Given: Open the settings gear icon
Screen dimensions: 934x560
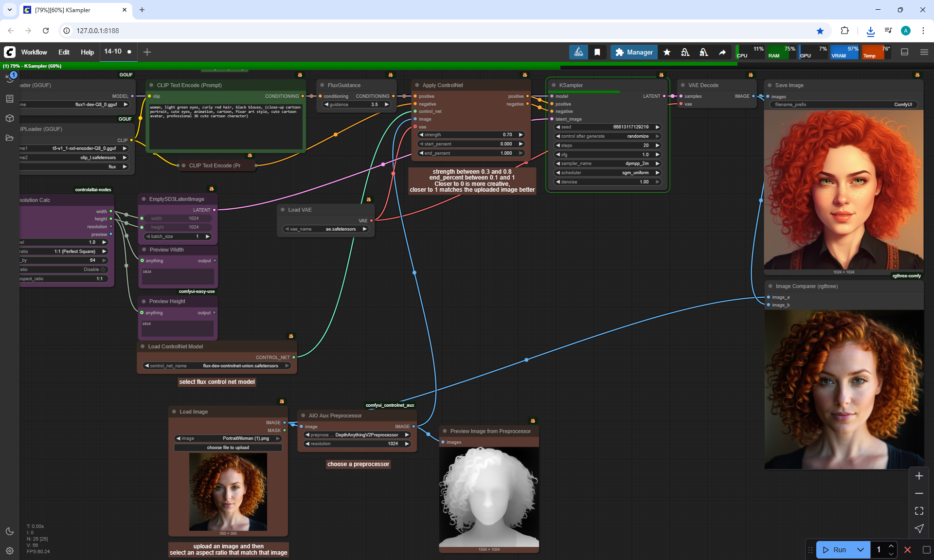Looking at the screenshot, I should coord(9,551).
